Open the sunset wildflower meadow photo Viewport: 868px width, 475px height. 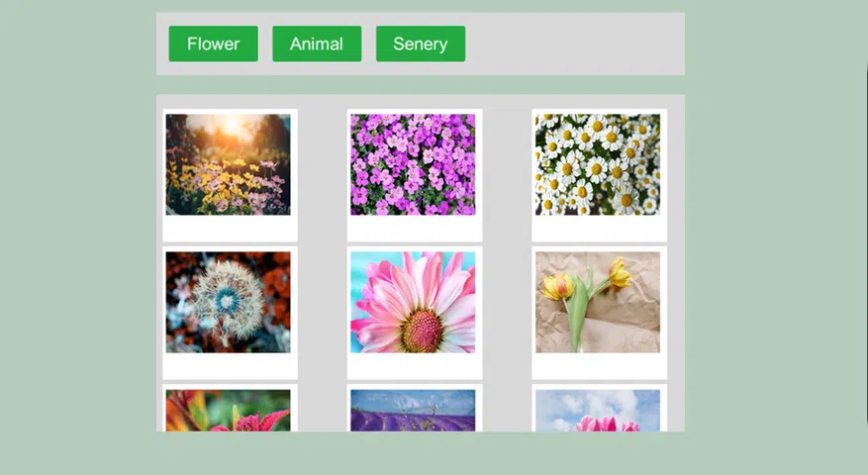click(228, 164)
